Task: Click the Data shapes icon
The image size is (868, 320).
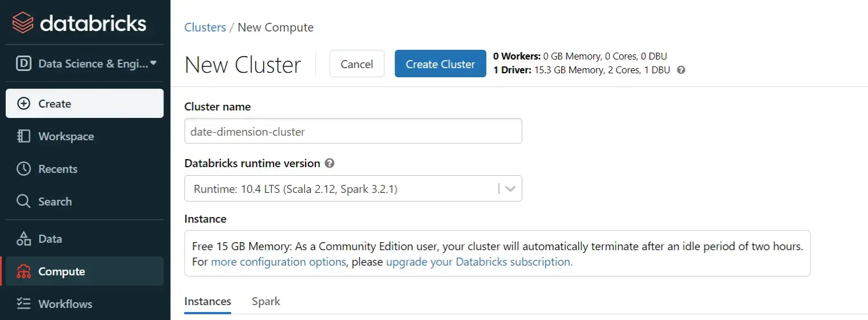Action: coord(24,239)
